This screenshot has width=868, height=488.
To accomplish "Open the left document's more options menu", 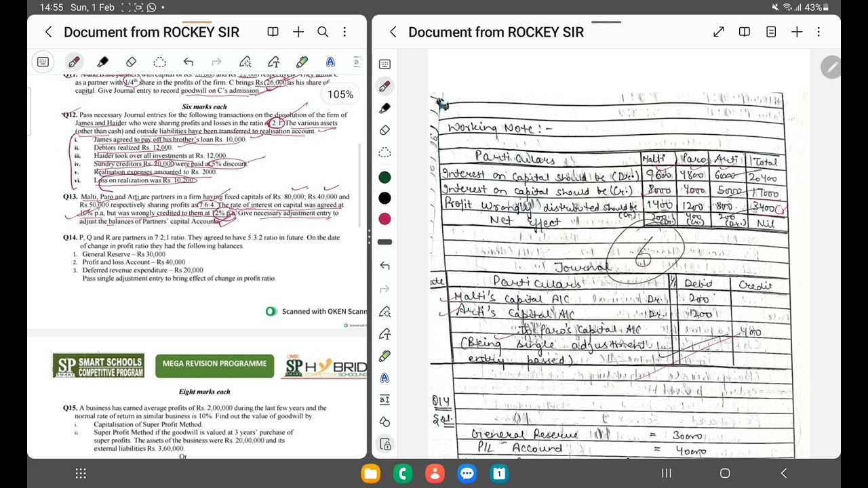I will point(344,32).
